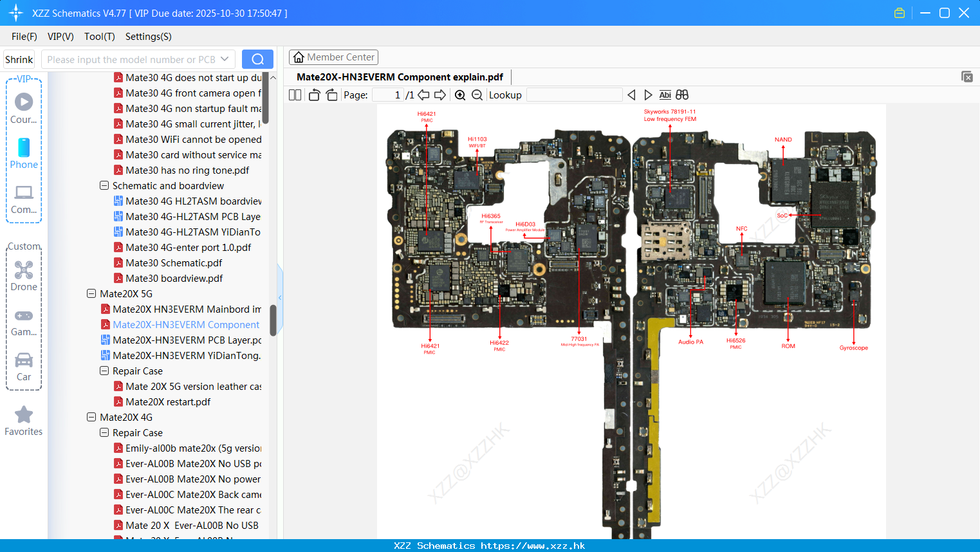Go to the next page arrow
The image size is (980, 552).
tap(440, 95)
